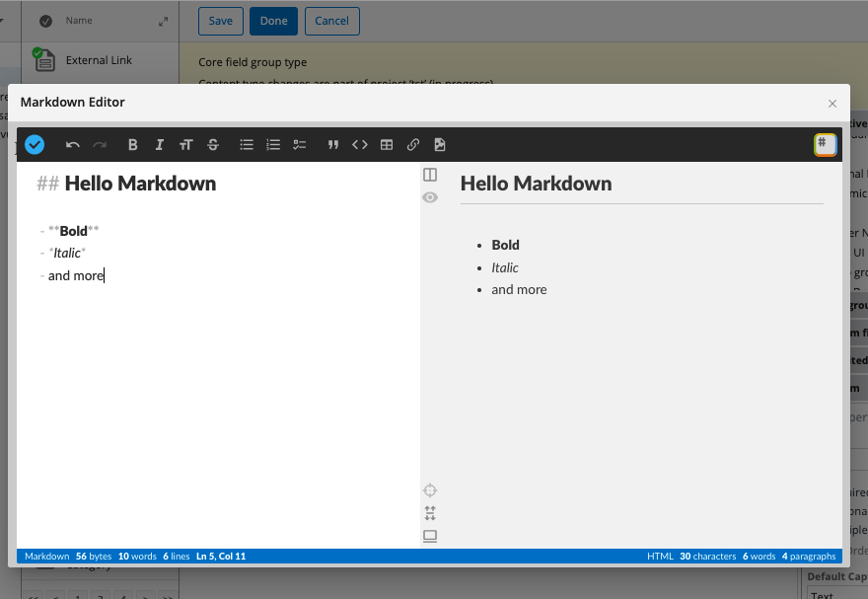The height and width of the screenshot is (599, 868).
Task: Toggle the task list formatting
Action: (x=299, y=144)
